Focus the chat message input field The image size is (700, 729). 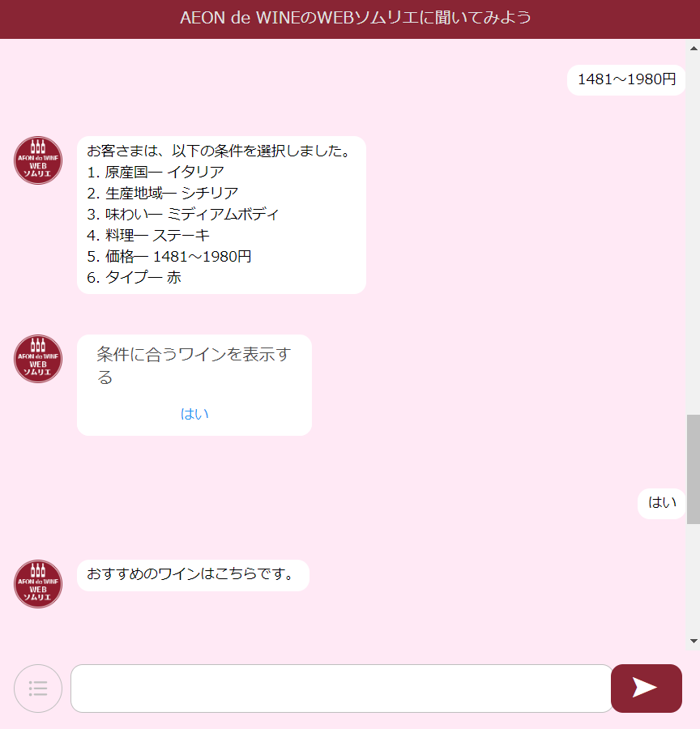click(341, 688)
